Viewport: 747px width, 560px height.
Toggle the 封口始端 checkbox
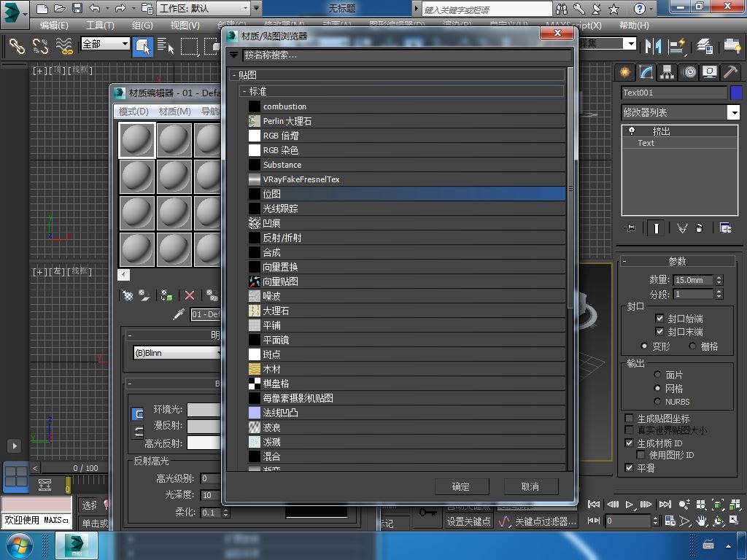click(x=659, y=318)
